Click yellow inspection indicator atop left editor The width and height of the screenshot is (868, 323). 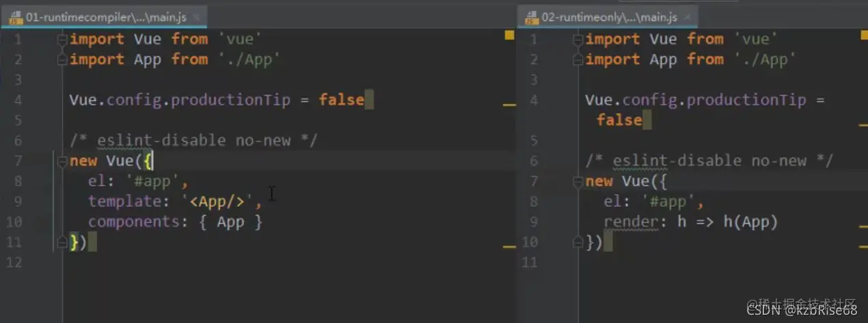pyautogui.click(x=509, y=33)
